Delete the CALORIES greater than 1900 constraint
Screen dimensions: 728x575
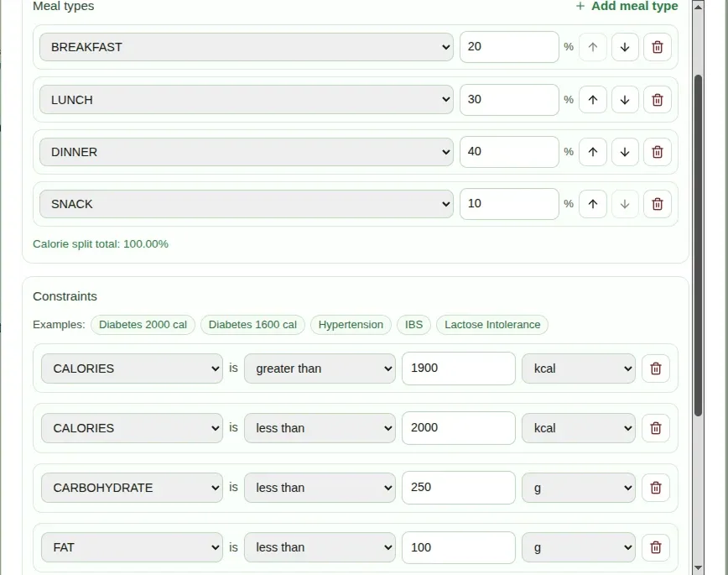[x=656, y=369]
